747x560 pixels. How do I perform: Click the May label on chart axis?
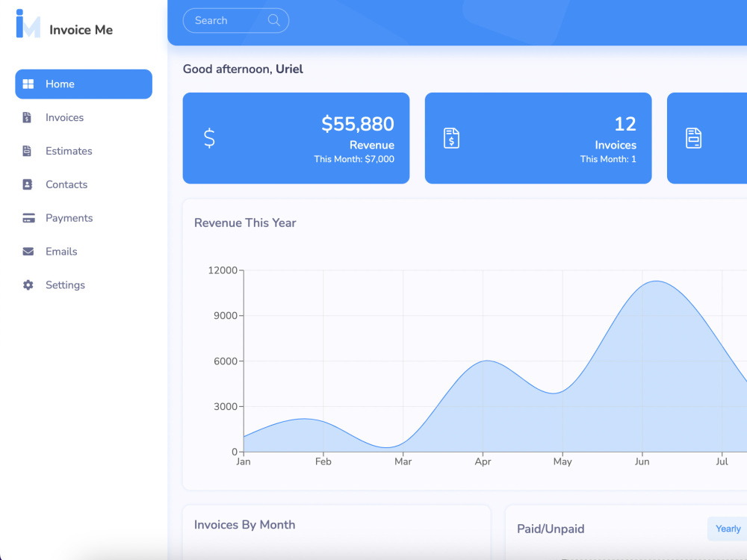pyautogui.click(x=562, y=461)
